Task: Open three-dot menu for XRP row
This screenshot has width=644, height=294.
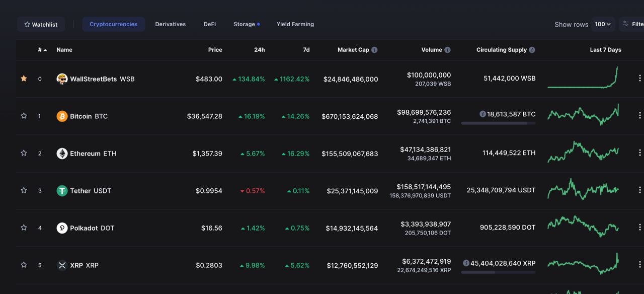Action: (x=639, y=264)
